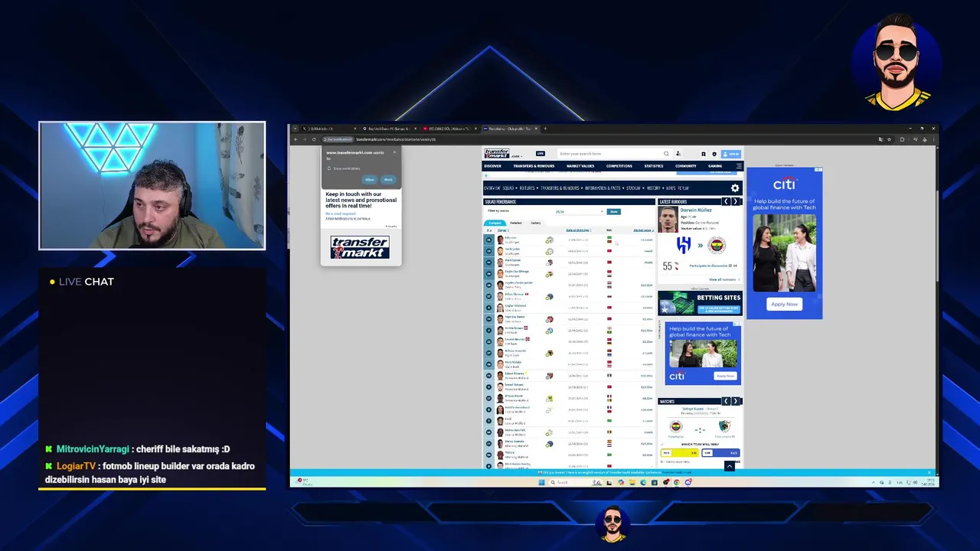
Task: Select the Gallery squad view tab
Action: pyautogui.click(x=536, y=223)
